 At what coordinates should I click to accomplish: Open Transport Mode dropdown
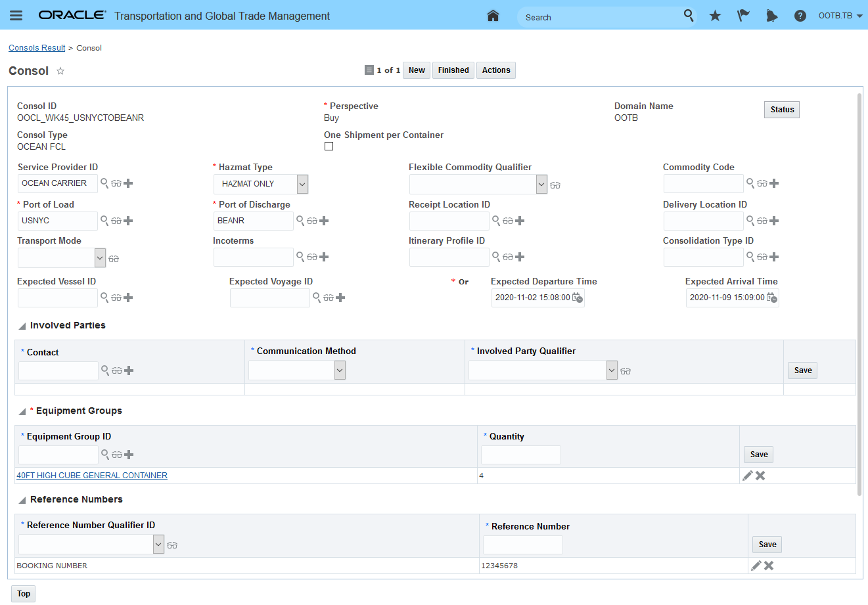(x=100, y=258)
